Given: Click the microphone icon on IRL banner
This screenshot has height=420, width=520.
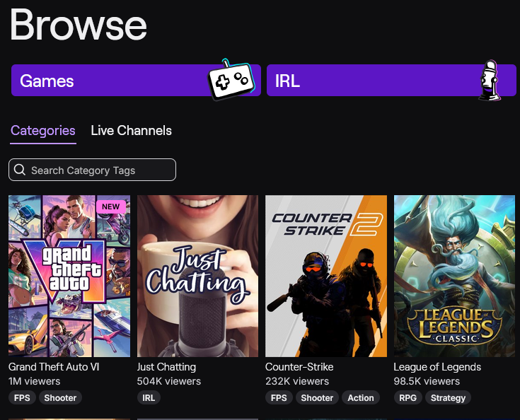Looking at the screenshot, I should point(490,81).
